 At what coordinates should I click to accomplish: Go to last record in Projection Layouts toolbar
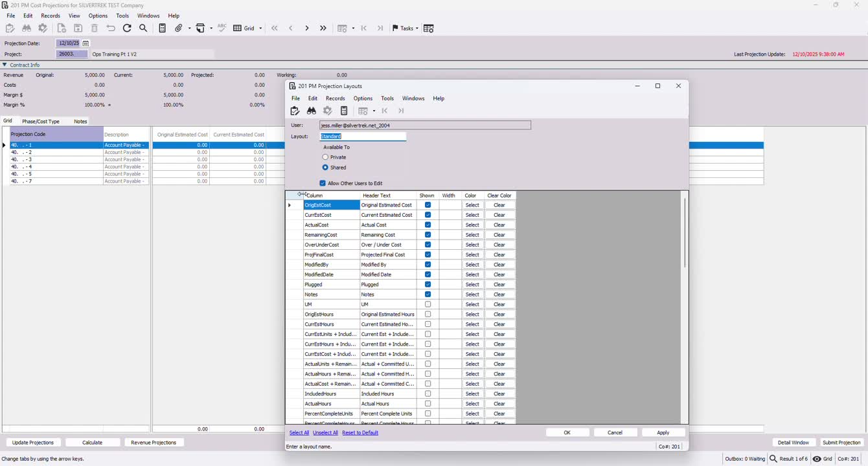pyautogui.click(x=401, y=111)
